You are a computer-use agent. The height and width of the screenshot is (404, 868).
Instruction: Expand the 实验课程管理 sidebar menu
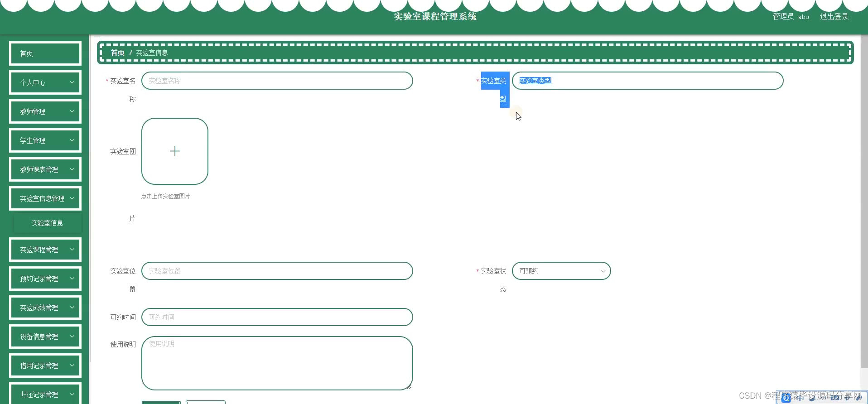(x=45, y=250)
